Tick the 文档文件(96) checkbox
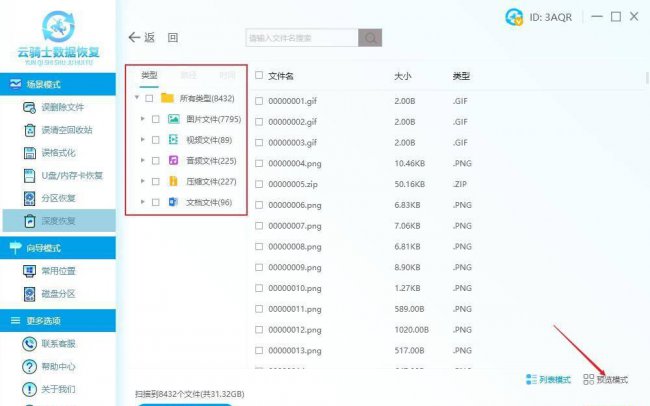This screenshot has height=406, width=650. [155, 202]
